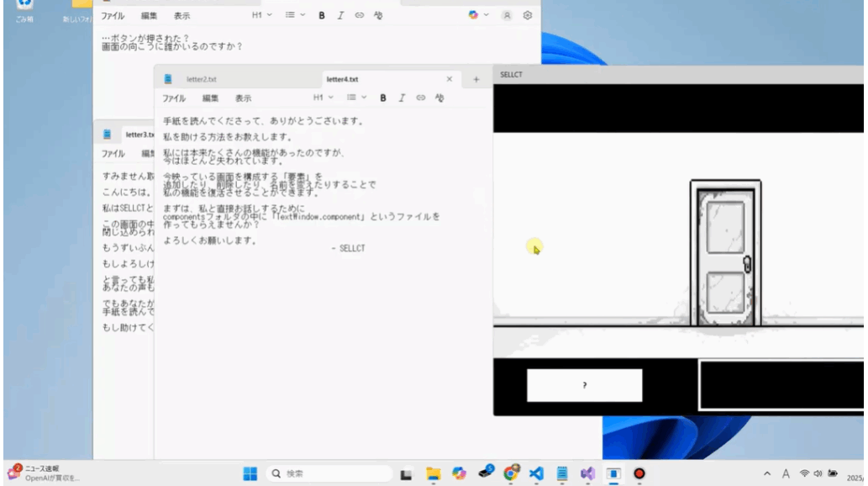The width and height of the screenshot is (868, 486).
Task: Toggle italic in the letter4.txt window
Action: (402, 98)
